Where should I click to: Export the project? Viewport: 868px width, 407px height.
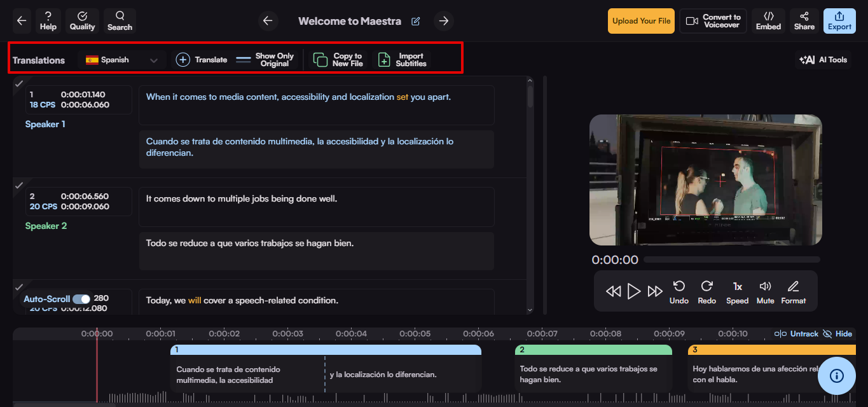click(x=839, y=21)
